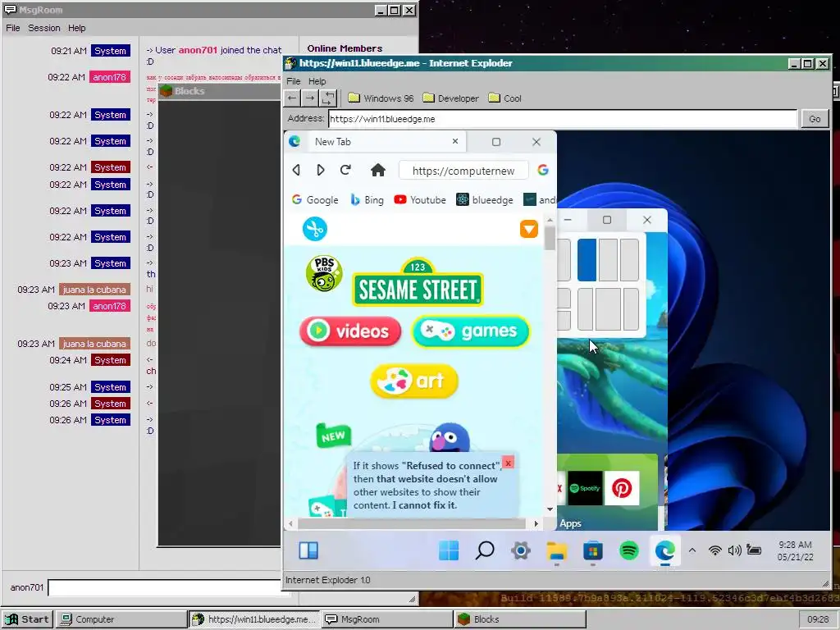This screenshot has height=630, width=840.
Task: Open Internet Exploder Help menu
Action: pos(317,81)
